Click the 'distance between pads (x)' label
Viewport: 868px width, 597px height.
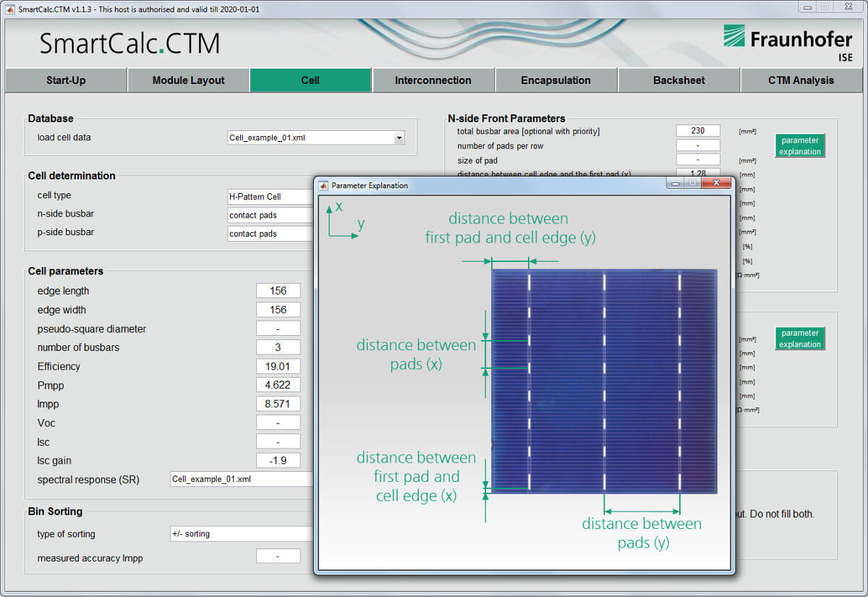(x=416, y=355)
